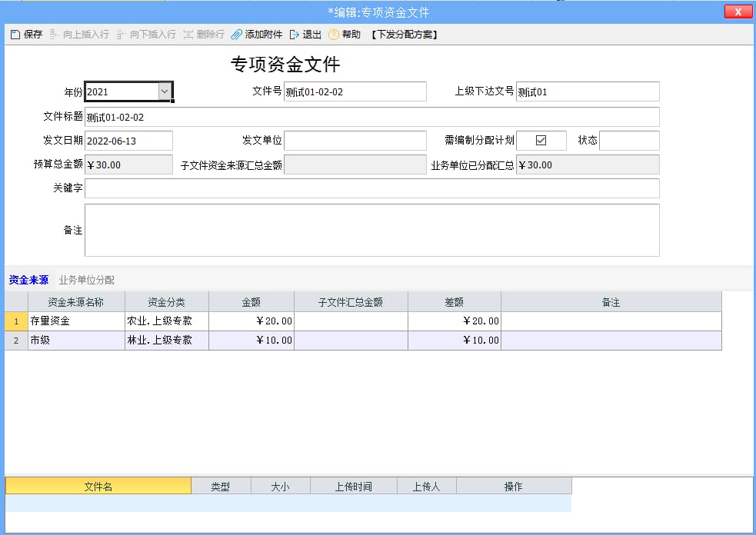The height and width of the screenshot is (535, 756).
Task: Click the insert row below (向下插入行) icon
Action: click(122, 35)
